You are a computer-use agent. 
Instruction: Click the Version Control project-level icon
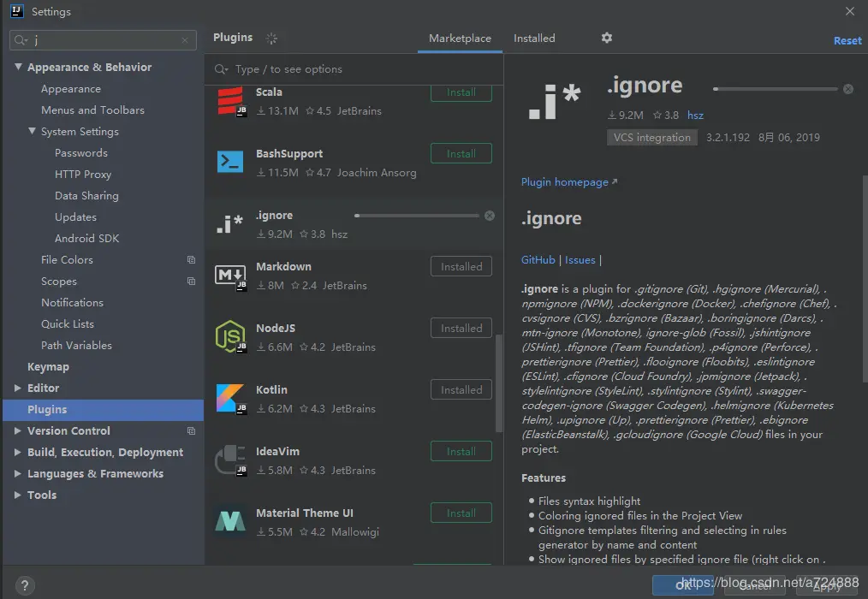pyautogui.click(x=191, y=430)
